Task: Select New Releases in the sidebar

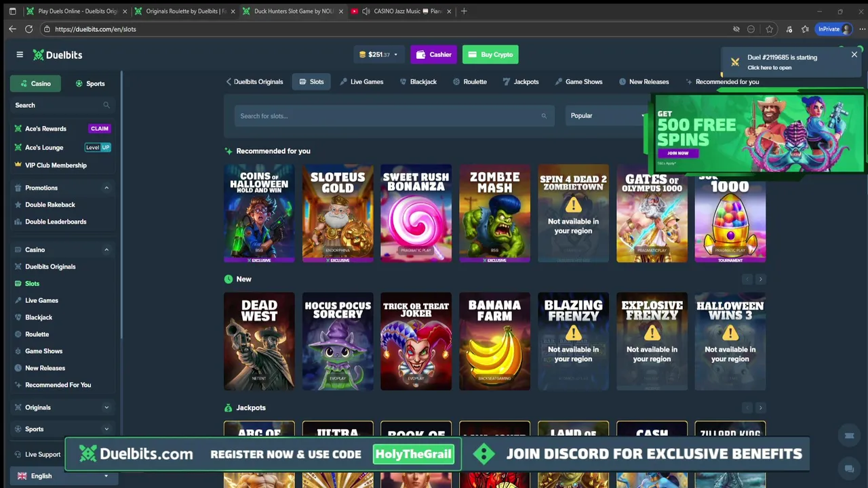Action: pos(45,368)
